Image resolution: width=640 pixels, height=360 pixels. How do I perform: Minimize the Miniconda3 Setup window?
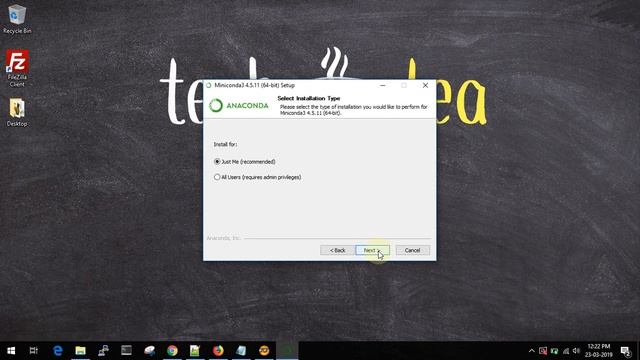click(x=382, y=85)
